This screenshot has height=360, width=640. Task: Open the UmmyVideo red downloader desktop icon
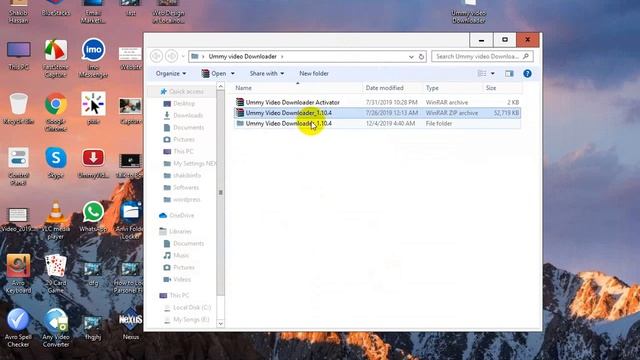click(x=93, y=163)
